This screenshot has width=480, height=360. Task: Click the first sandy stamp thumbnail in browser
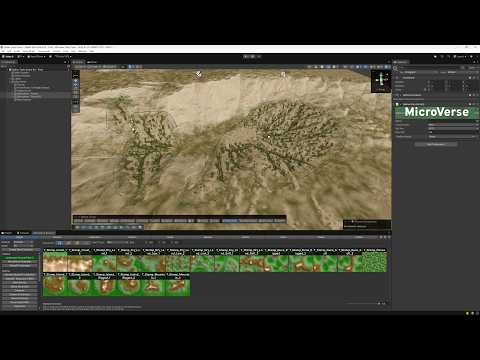[x=55, y=260]
